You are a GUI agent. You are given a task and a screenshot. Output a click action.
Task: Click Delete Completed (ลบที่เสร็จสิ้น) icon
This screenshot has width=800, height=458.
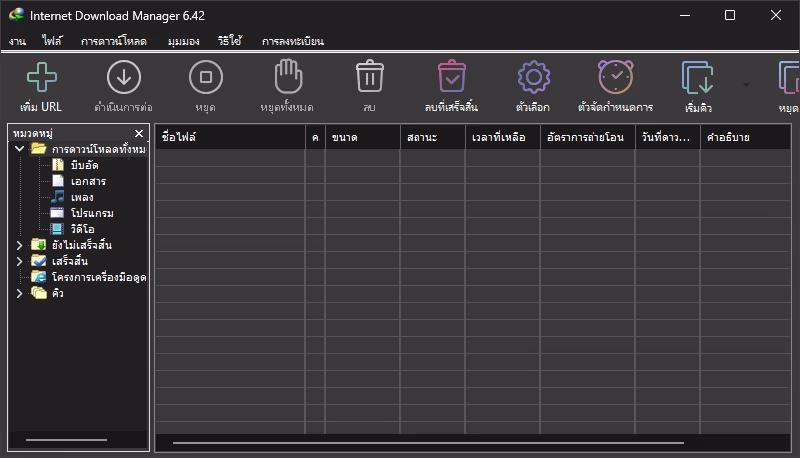pos(452,77)
